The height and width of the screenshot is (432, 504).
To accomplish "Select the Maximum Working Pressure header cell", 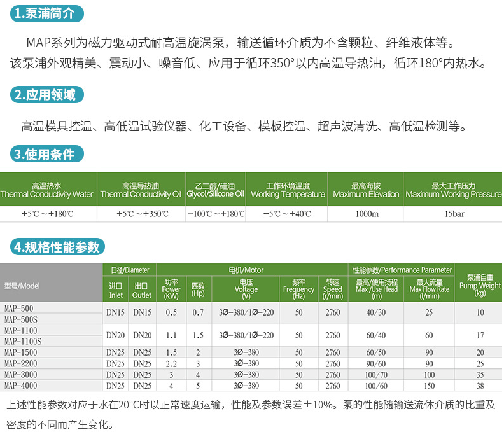I will pyautogui.click(x=453, y=190).
